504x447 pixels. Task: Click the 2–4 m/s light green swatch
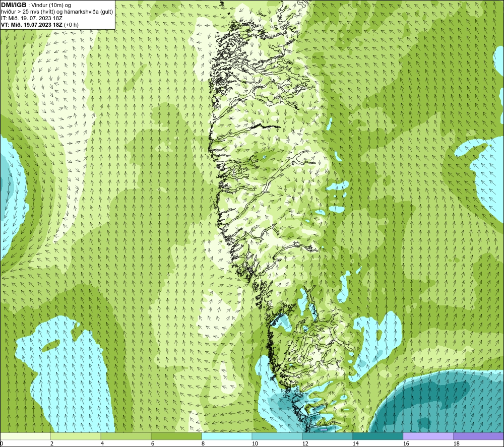76,436
